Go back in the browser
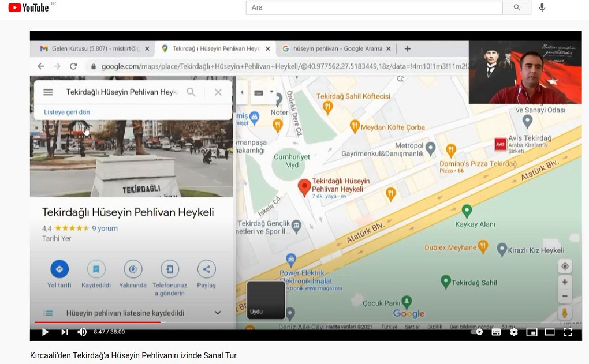 pyautogui.click(x=41, y=66)
